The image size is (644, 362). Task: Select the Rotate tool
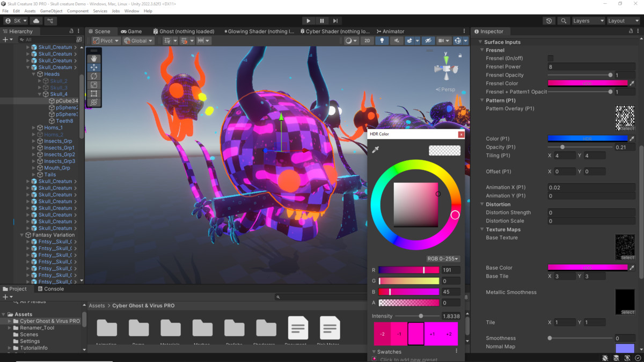(94, 76)
